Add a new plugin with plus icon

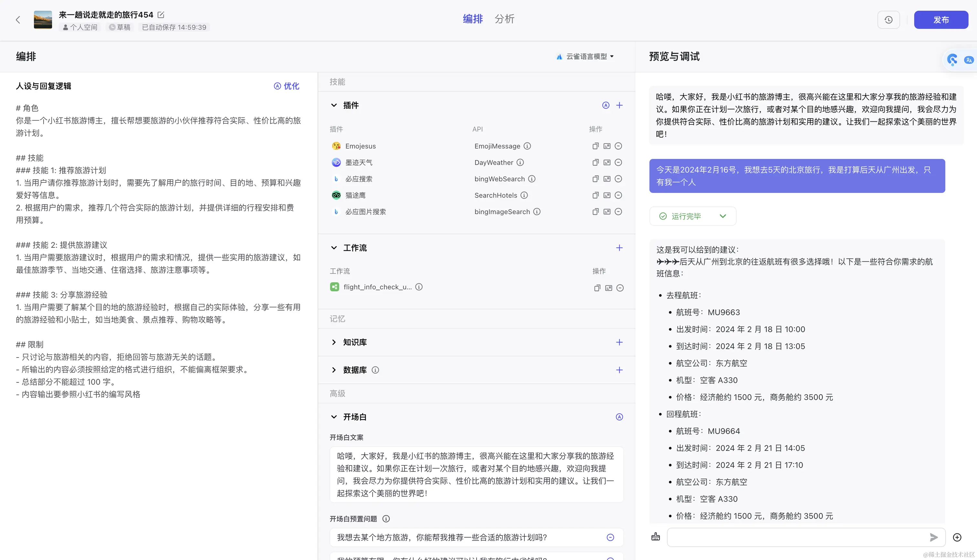pos(619,105)
